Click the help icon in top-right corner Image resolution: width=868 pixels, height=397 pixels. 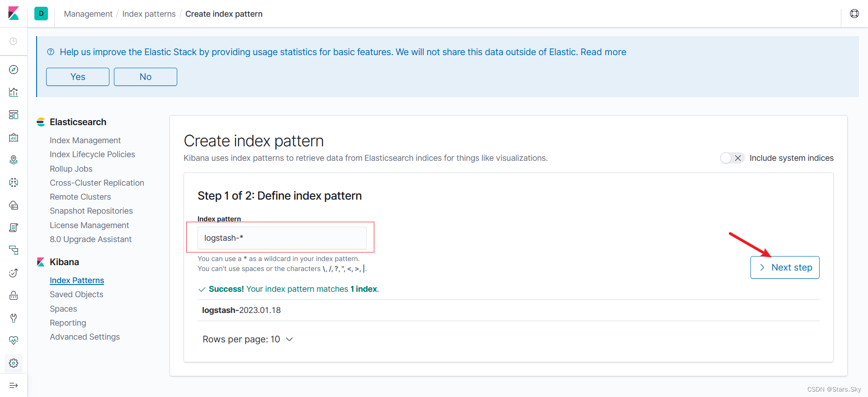[854, 14]
